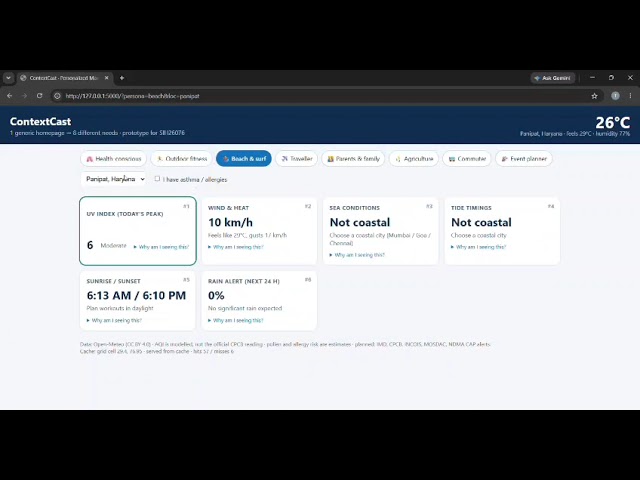
Task: Click 'Plan workouts in daylight' text
Action: (120, 308)
